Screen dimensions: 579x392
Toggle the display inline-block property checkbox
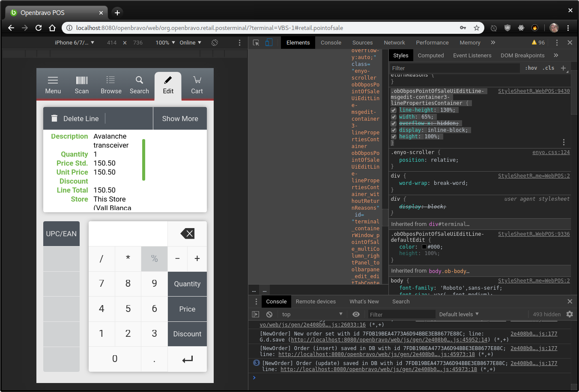[394, 130]
